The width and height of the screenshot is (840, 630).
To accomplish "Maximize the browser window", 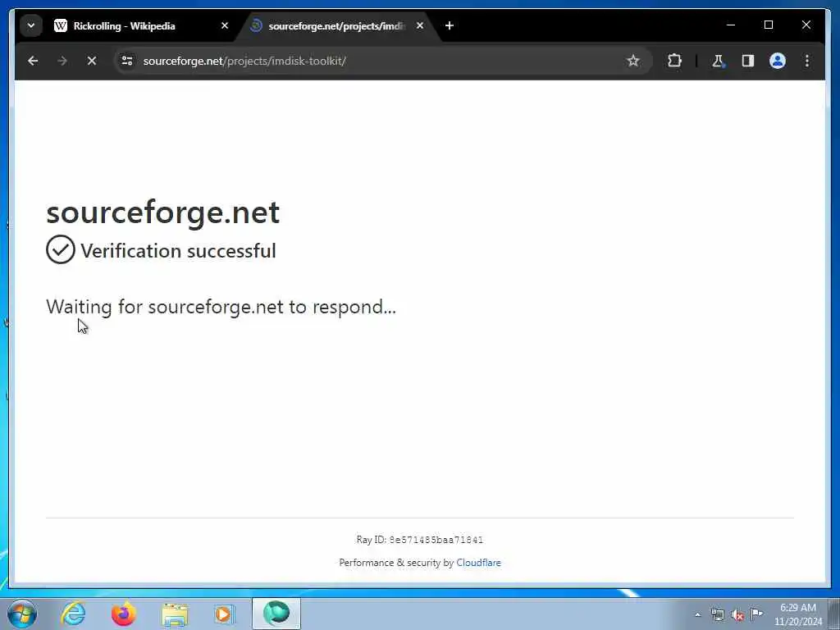I will [x=768, y=25].
